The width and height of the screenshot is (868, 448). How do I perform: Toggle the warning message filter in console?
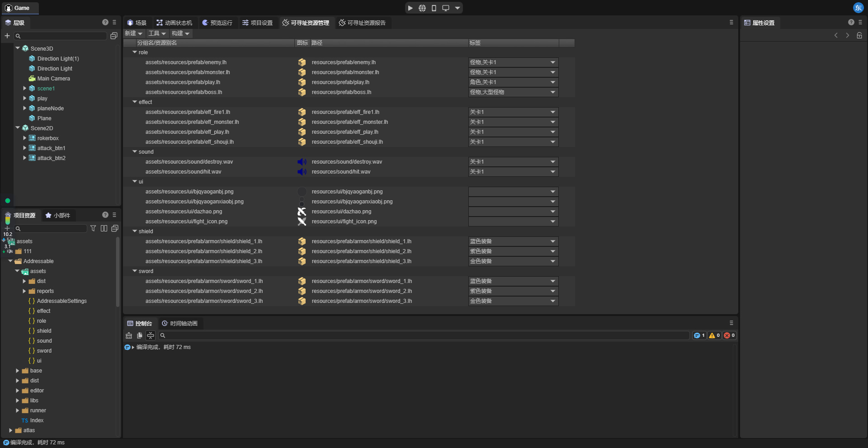714,335
